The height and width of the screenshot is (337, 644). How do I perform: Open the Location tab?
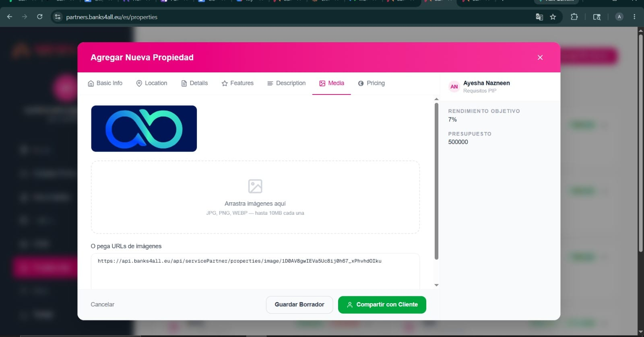pyautogui.click(x=152, y=83)
